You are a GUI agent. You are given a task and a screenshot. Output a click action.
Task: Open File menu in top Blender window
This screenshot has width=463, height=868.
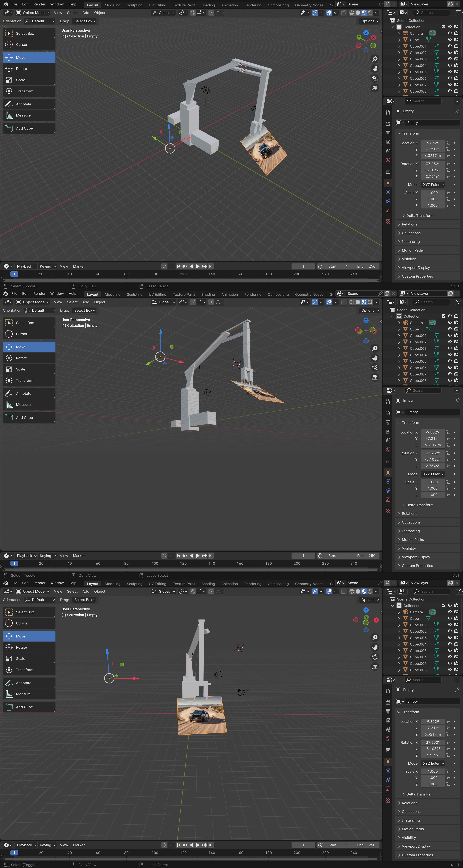pyautogui.click(x=14, y=4)
